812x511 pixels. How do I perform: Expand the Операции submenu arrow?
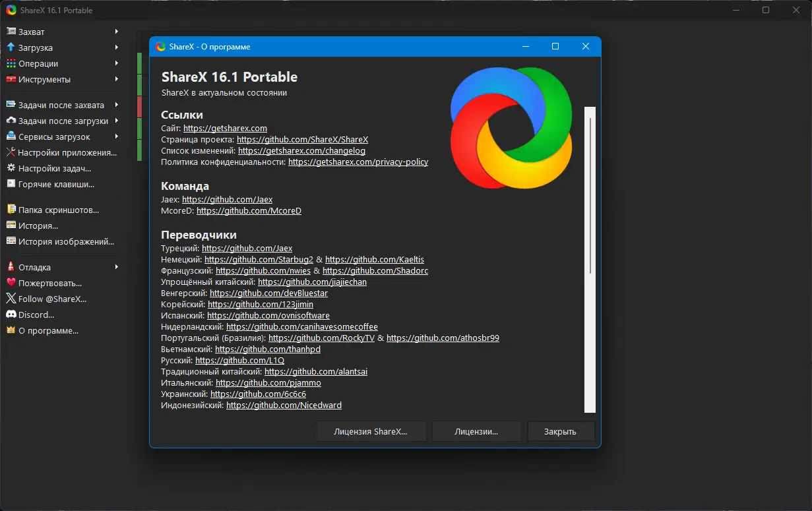[117, 63]
